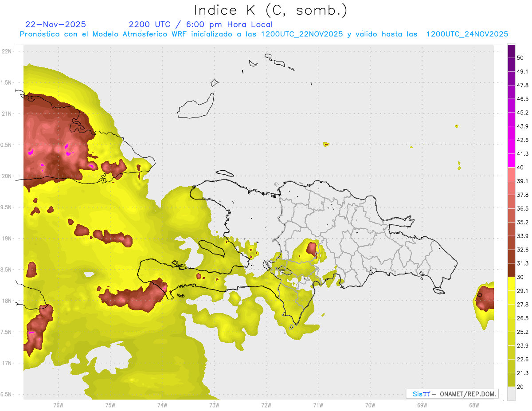
Task: Click the '2200 UTC / 6:00 pm Hora Local' time
Action: click(201, 24)
